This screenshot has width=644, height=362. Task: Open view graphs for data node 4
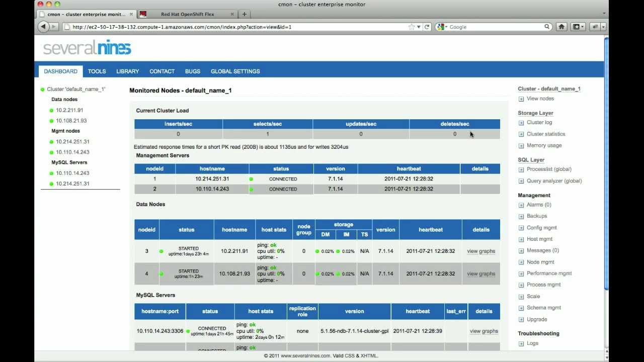[481, 274]
